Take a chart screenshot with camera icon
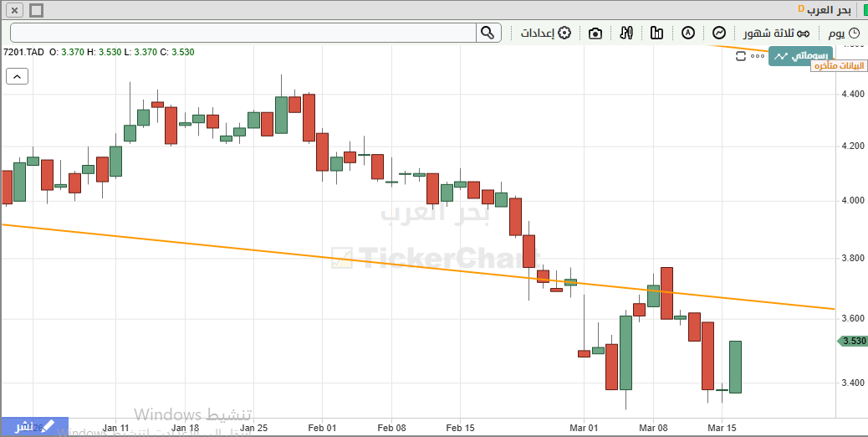This screenshot has height=437, width=868. pyautogui.click(x=595, y=33)
